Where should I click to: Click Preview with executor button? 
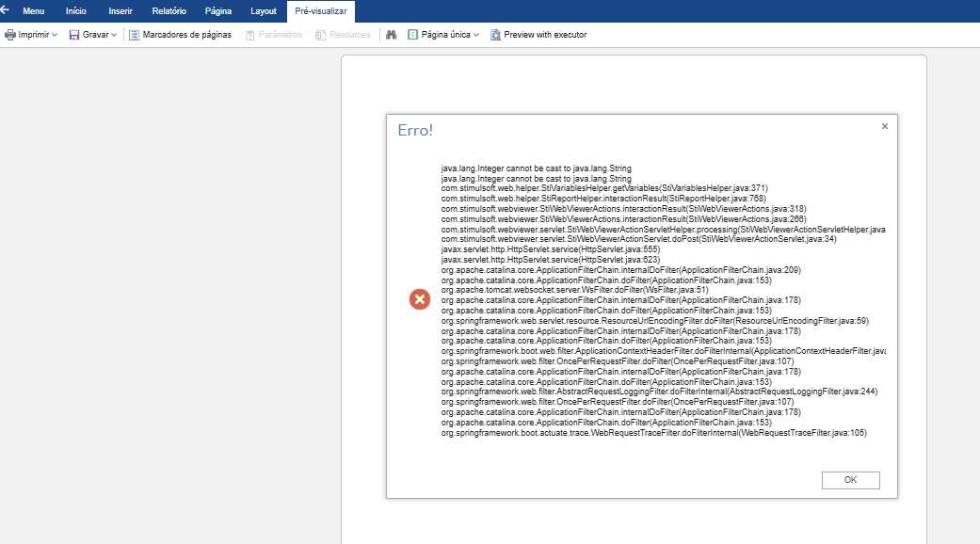click(x=538, y=35)
